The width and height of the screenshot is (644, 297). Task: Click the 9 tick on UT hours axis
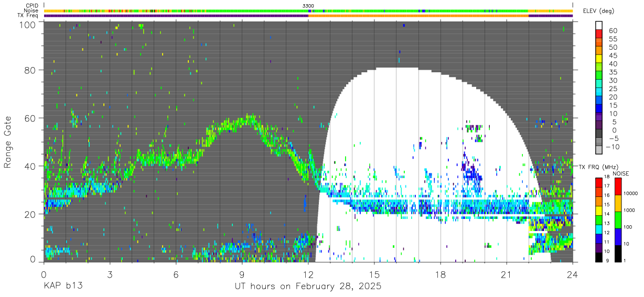[242, 273]
